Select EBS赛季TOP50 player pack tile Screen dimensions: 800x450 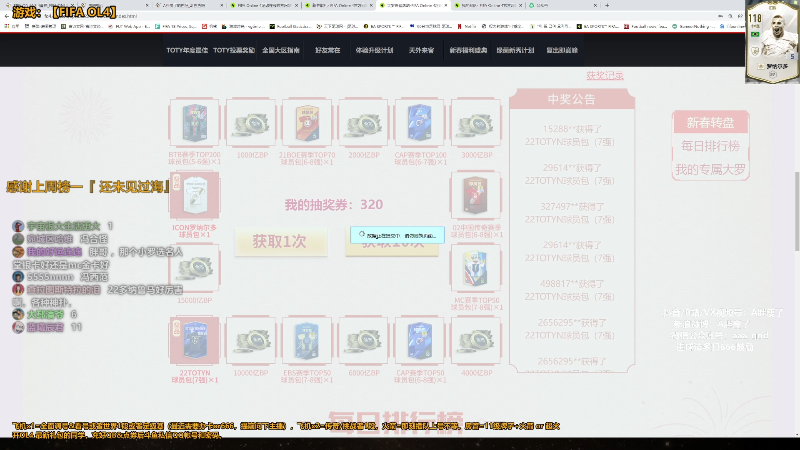tap(307, 341)
